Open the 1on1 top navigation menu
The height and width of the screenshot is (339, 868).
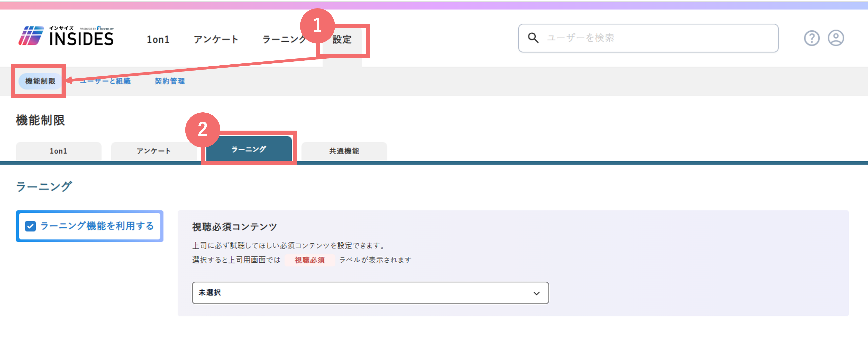click(158, 40)
